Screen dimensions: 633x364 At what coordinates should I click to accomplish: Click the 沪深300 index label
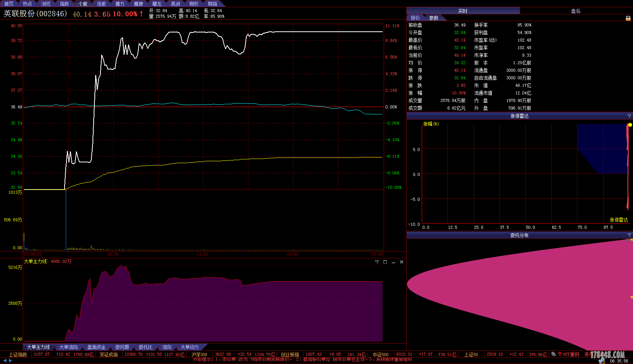[199, 355]
